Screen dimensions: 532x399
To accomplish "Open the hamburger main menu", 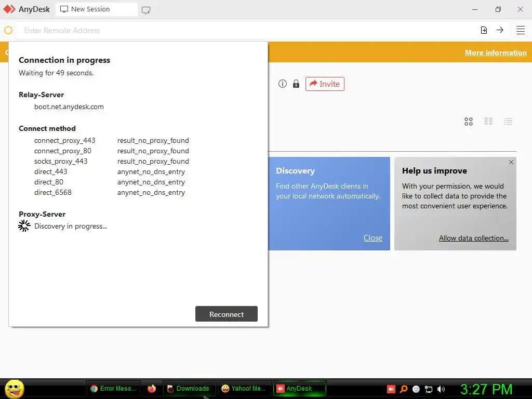I will 521,30.
